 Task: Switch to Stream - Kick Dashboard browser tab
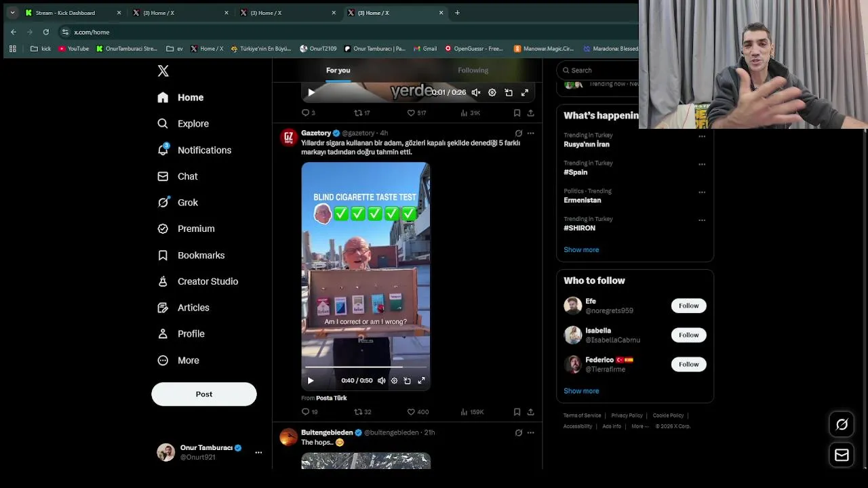tap(73, 13)
